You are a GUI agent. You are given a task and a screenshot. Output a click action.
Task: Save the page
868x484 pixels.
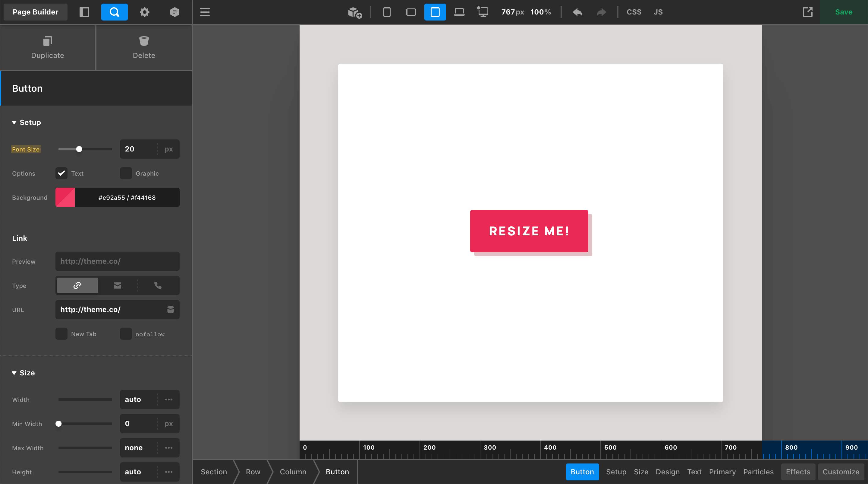(843, 12)
